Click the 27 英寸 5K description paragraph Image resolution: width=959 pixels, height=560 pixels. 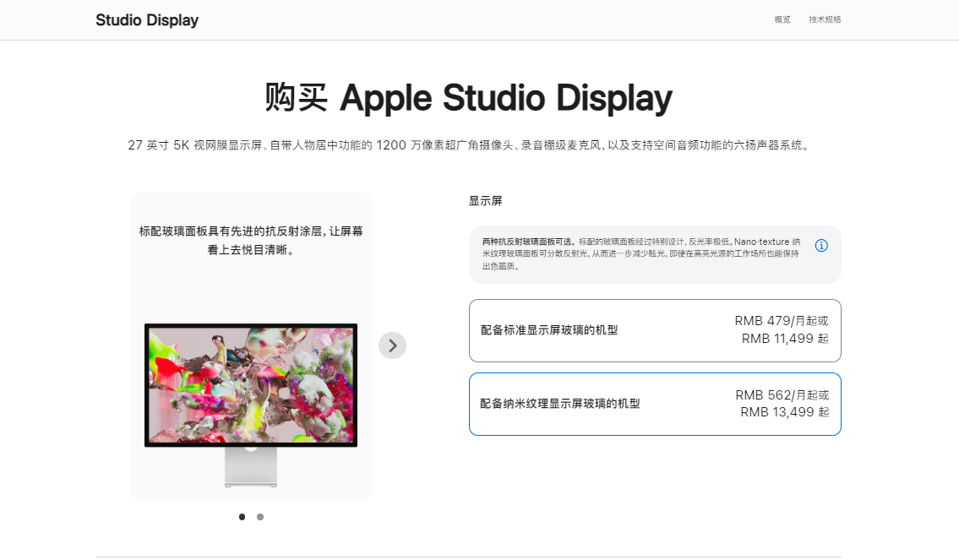[x=468, y=145]
